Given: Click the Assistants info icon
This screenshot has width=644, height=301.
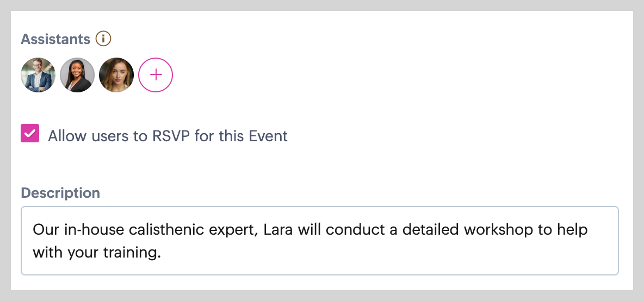Looking at the screenshot, I should (103, 39).
